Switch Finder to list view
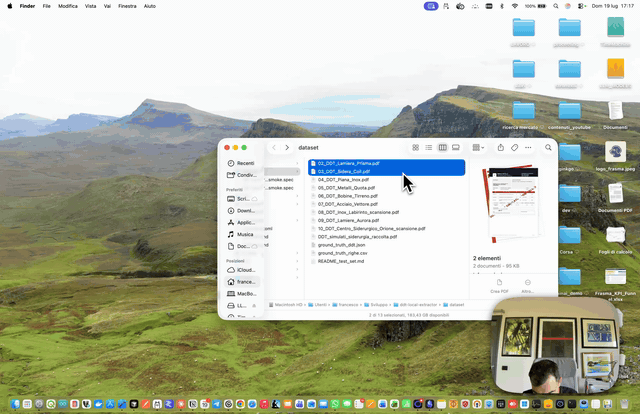The height and width of the screenshot is (414, 640). (429, 147)
